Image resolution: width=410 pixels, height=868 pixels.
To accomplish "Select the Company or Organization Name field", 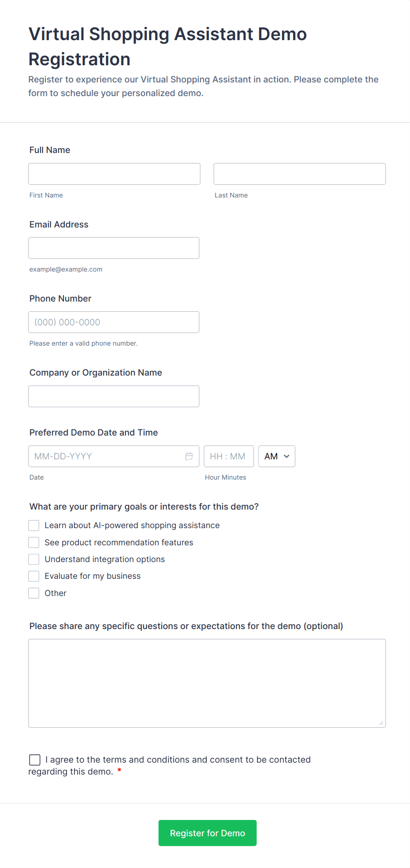I will pyautogui.click(x=114, y=396).
